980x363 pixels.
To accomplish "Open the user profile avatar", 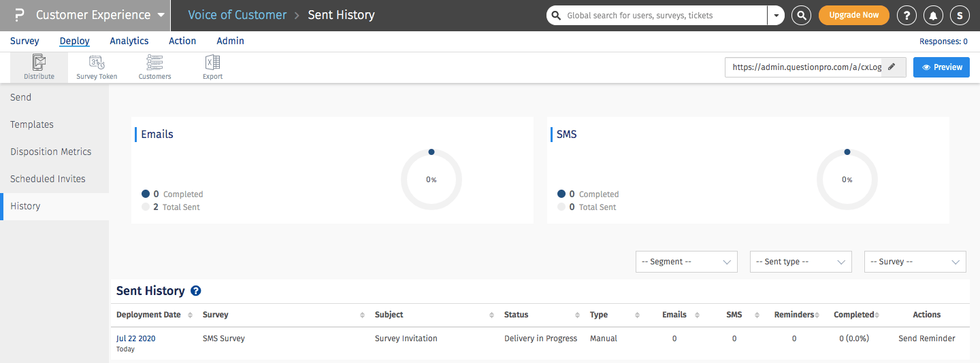I will pos(960,15).
